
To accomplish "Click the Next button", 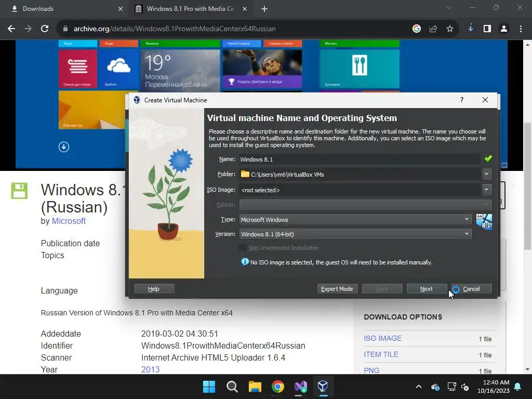I will tap(427, 289).
